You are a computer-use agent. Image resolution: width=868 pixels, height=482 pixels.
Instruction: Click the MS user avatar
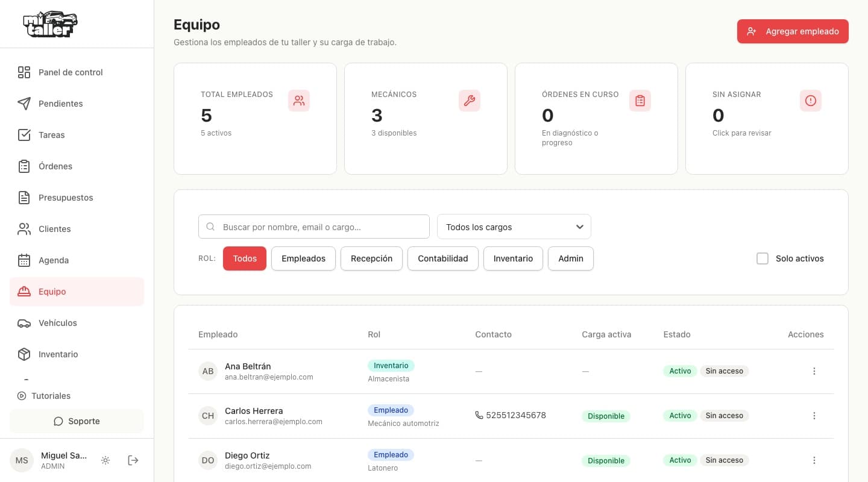[x=22, y=460]
